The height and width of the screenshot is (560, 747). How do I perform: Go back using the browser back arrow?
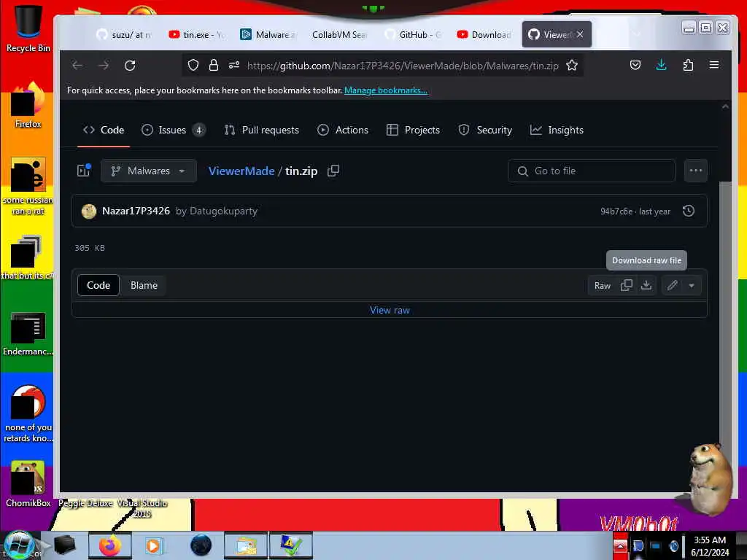coord(77,65)
